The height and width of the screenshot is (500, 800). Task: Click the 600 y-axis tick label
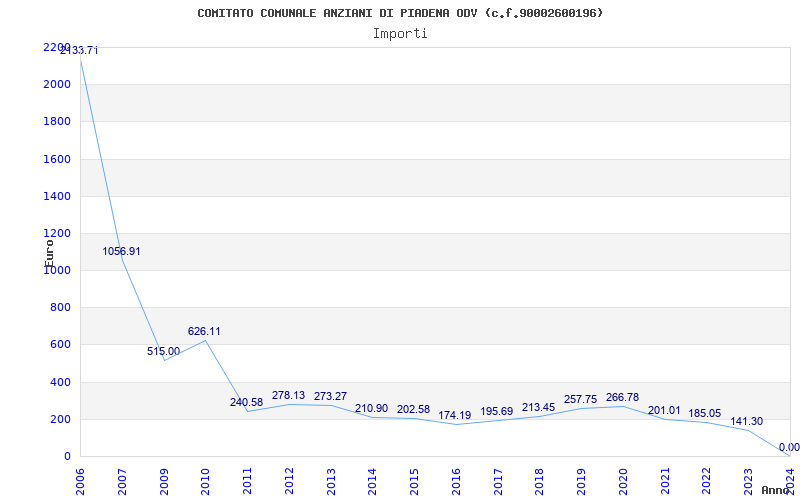click(60, 344)
